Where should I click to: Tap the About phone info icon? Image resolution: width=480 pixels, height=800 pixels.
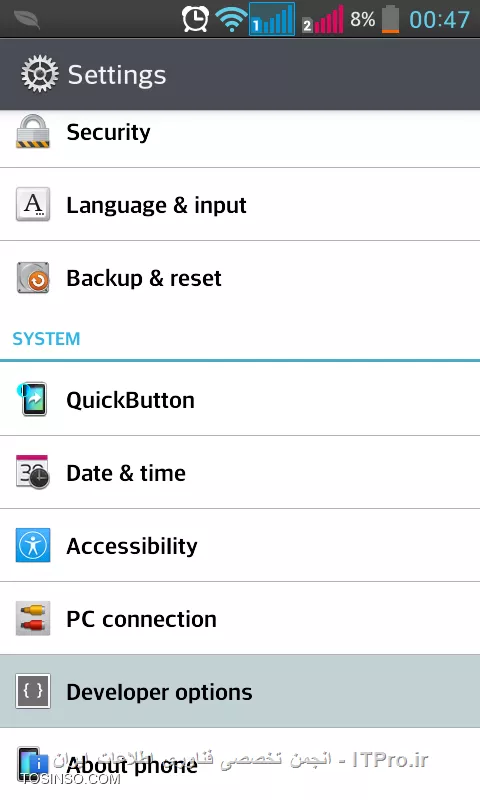33,764
